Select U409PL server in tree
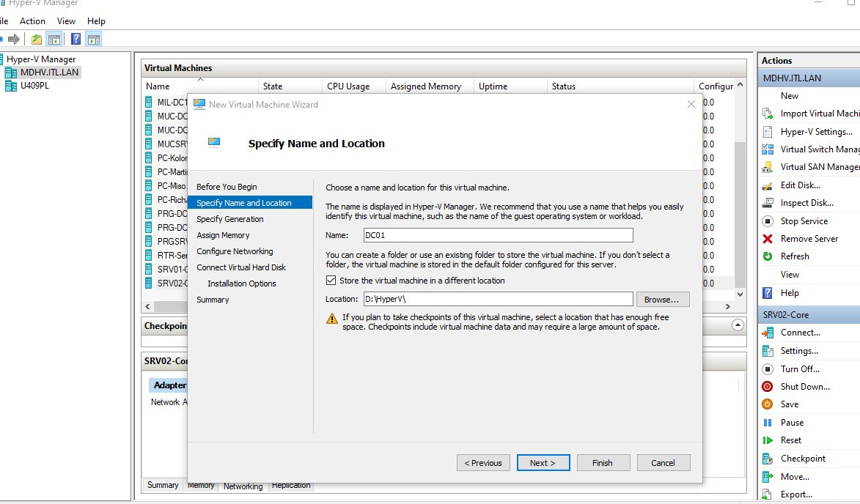The height and width of the screenshot is (504, 860). (x=34, y=86)
